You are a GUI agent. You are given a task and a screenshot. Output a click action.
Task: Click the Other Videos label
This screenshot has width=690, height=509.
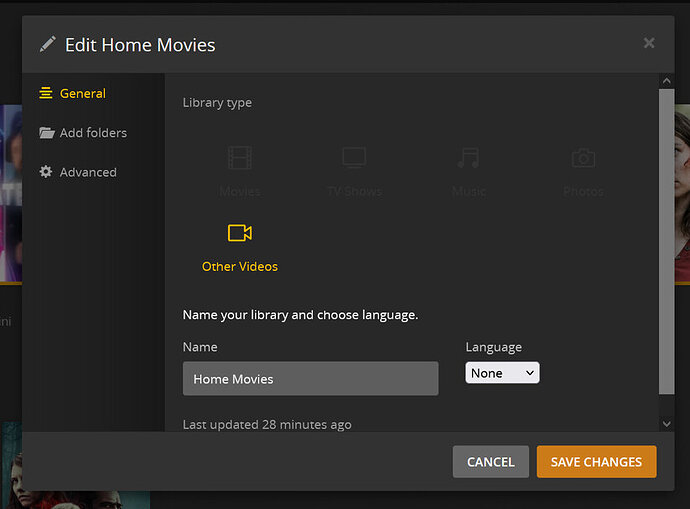click(240, 267)
